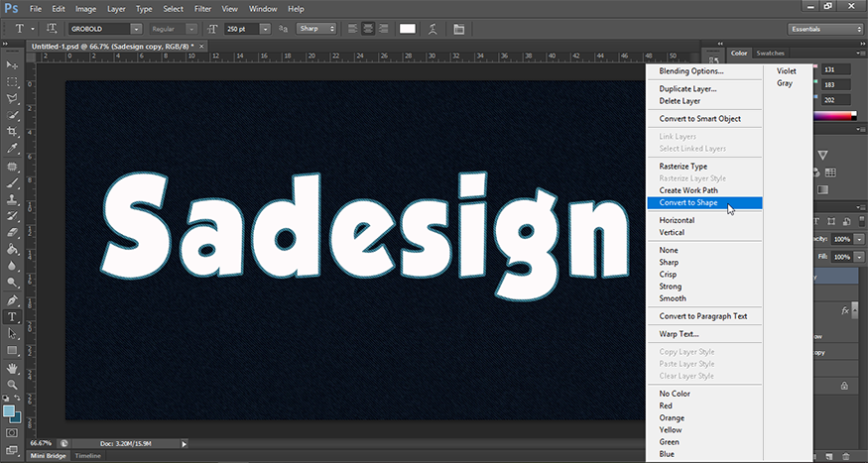Select the Eyedropper tool

(x=12, y=149)
